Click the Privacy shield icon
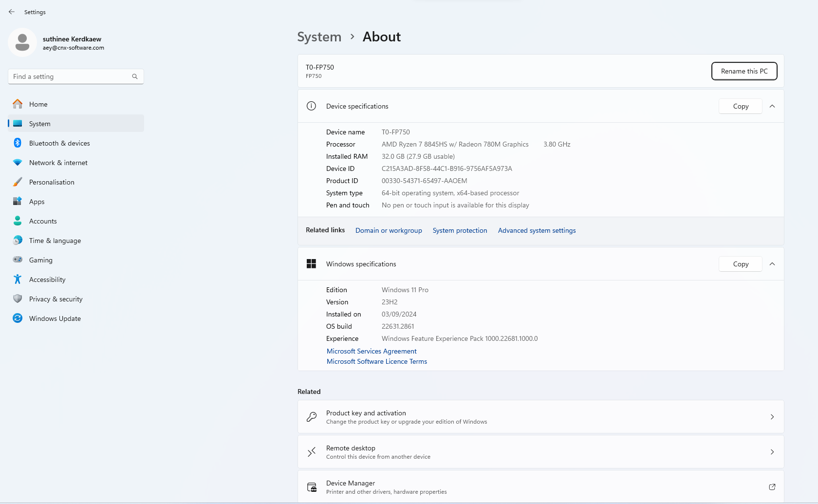818x504 pixels. pos(18,299)
